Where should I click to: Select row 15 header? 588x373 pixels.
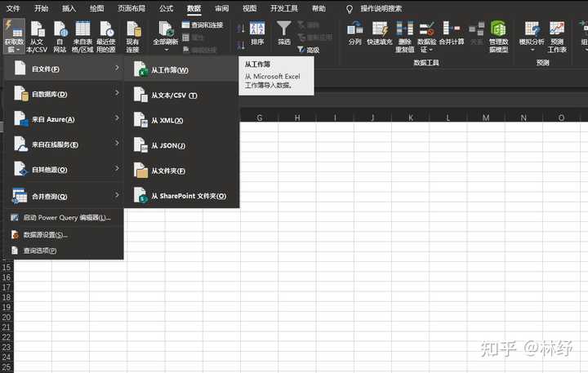coord(7,267)
